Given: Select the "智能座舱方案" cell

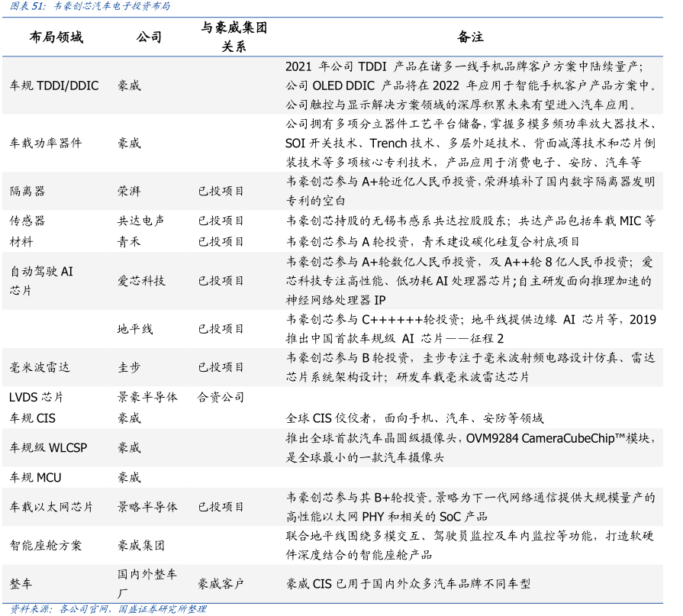Looking at the screenshot, I should [46, 545].
